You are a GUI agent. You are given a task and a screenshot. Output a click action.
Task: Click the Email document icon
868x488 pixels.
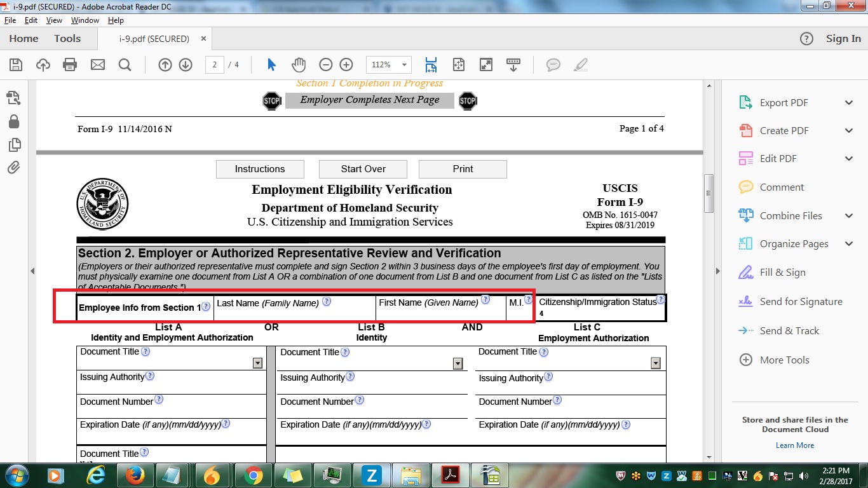point(97,64)
